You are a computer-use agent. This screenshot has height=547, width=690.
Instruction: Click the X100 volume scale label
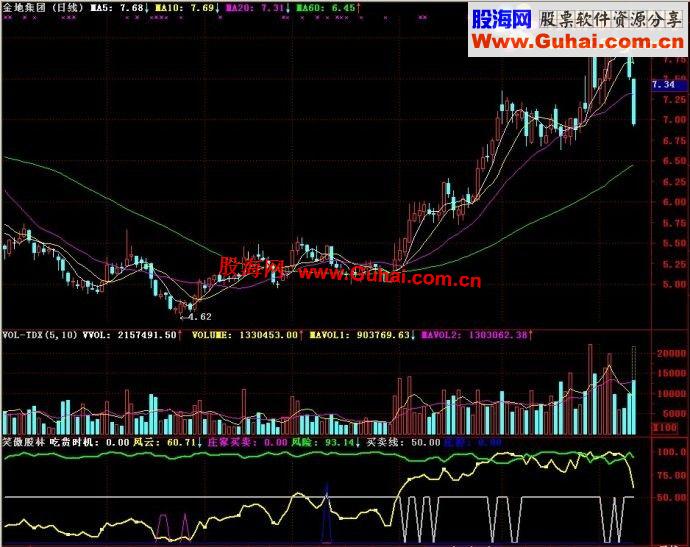click(665, 427)
